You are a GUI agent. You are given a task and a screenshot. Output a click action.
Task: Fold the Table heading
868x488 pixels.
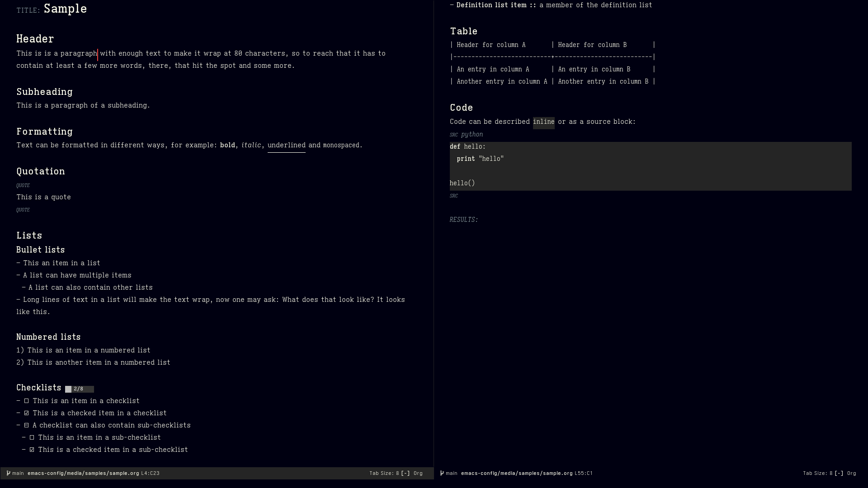coord(463,31)
